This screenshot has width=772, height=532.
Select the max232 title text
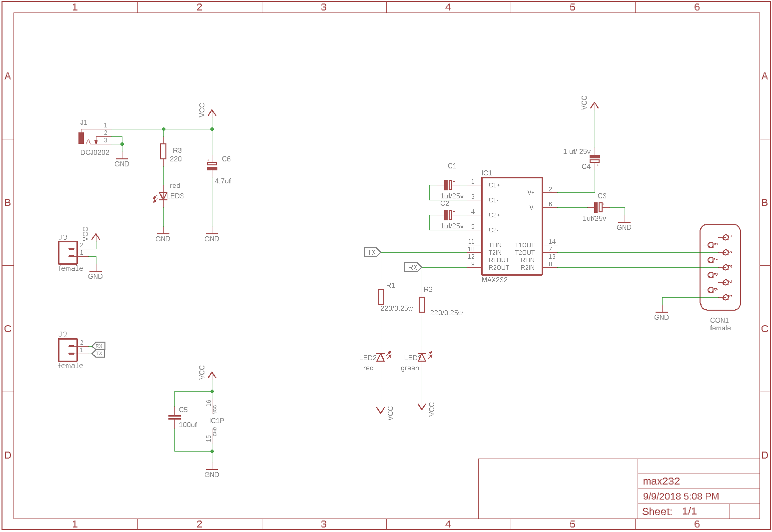661,481
